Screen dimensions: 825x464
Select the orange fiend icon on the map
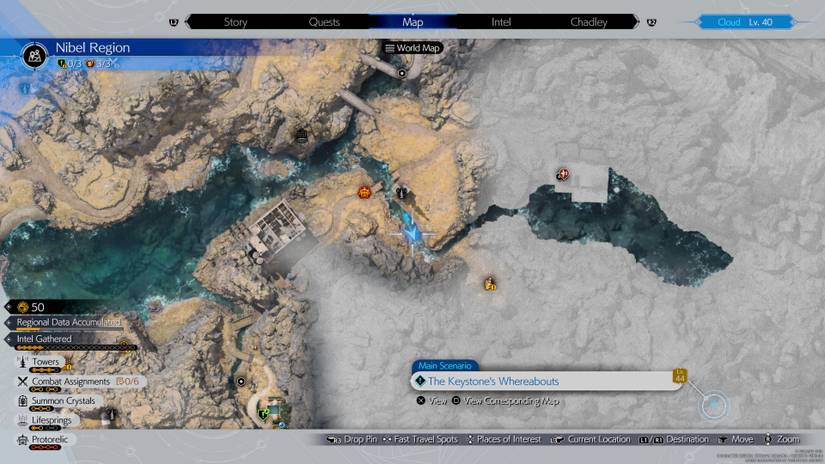click(364, 193)
